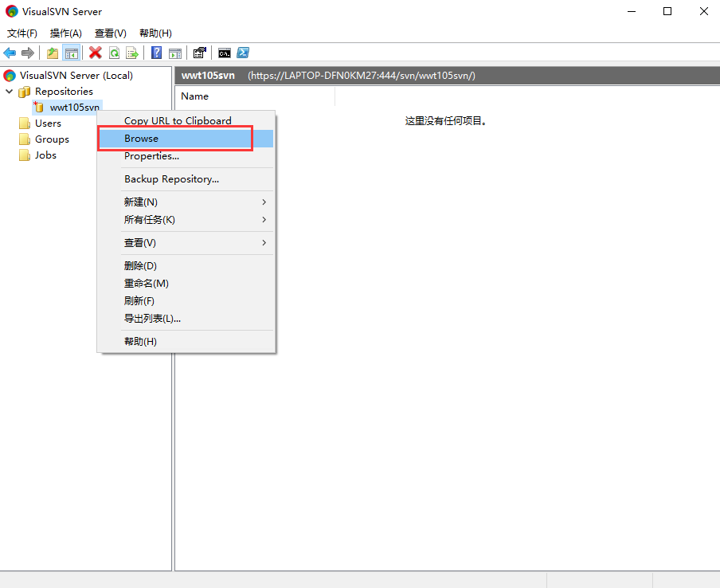Click the blue Help question mark icon
This screenshot has width=720, height=588.
[x=157, y=53]
